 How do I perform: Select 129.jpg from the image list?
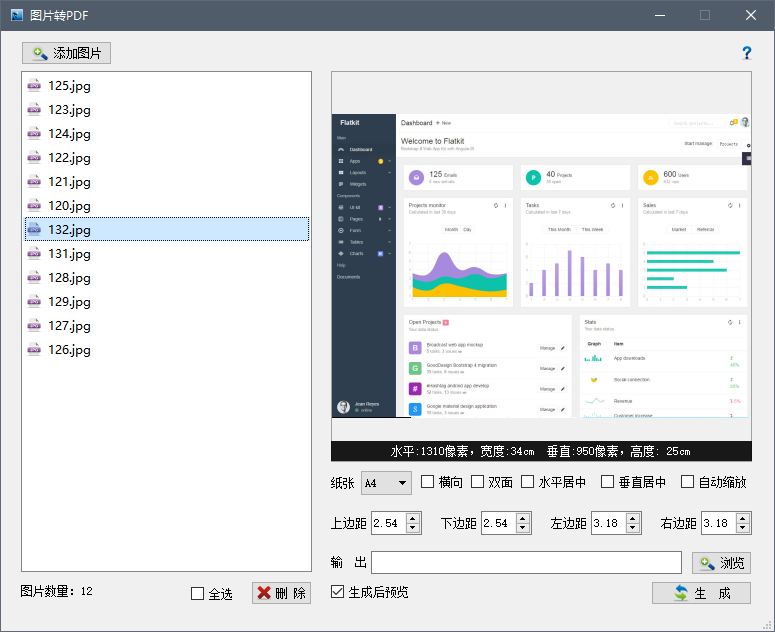pos(69,302)
